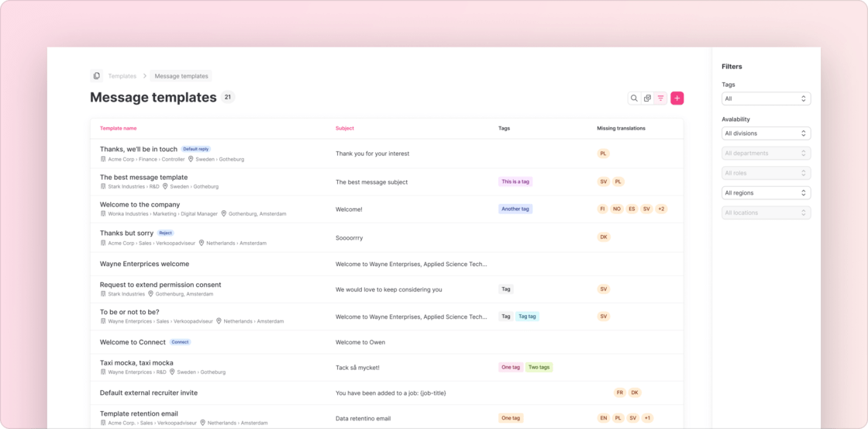Click building icon beside Acme Corp › Finance

click(x=103, y=159)
